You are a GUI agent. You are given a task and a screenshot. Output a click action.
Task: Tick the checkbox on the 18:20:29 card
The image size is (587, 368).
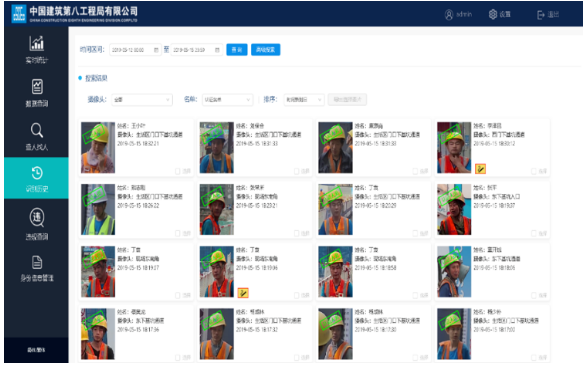[x=415, y=234]
